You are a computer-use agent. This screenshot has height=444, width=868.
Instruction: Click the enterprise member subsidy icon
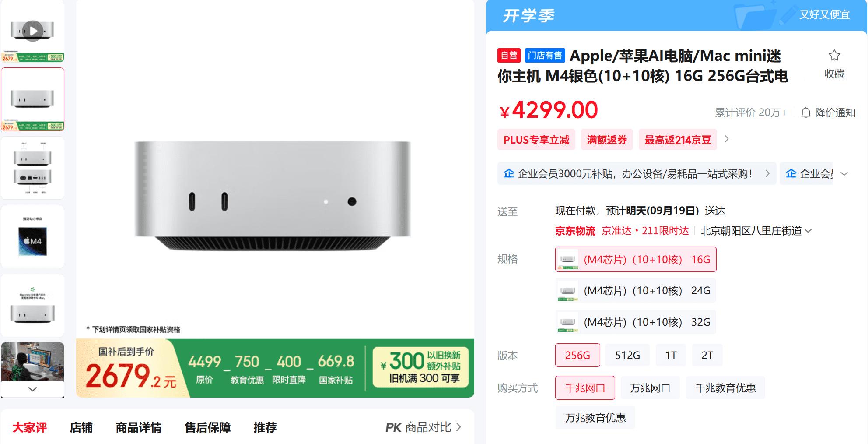pyautogui.click(x=509, y=174)
